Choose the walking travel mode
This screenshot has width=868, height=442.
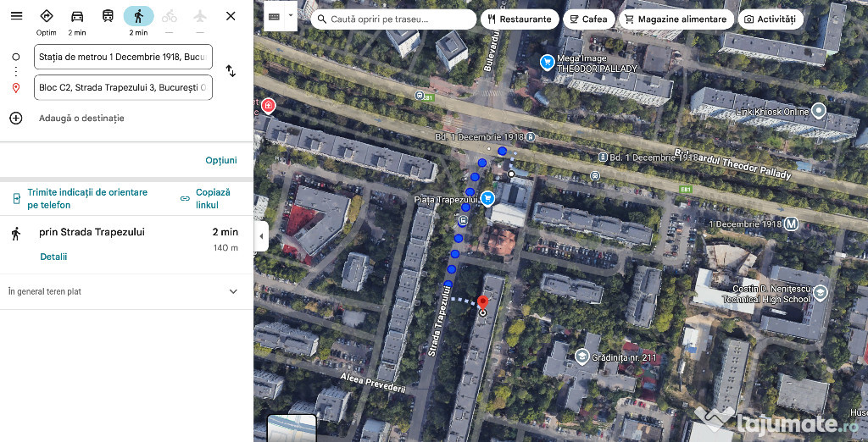138,16
